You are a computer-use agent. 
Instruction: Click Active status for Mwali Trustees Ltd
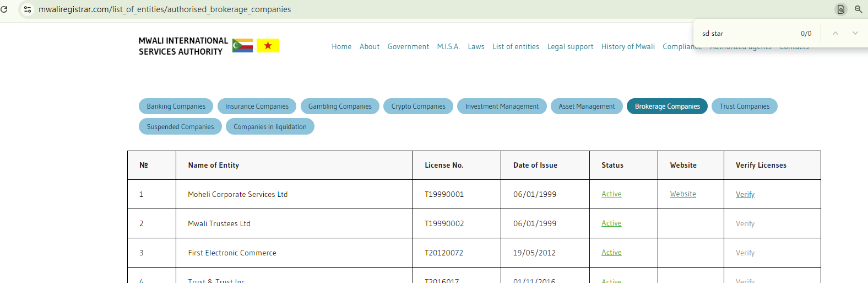pos(611,223)
